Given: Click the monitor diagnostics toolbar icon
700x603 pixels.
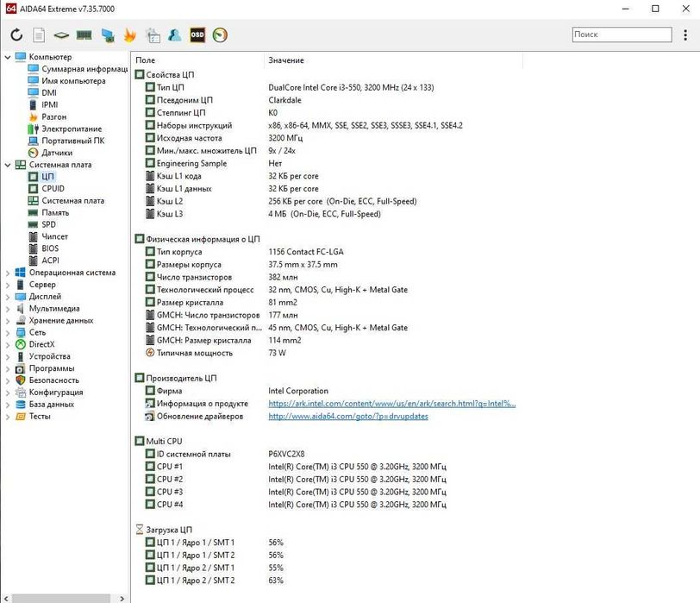Looking at the screenshot, I should tap(108, 35).
